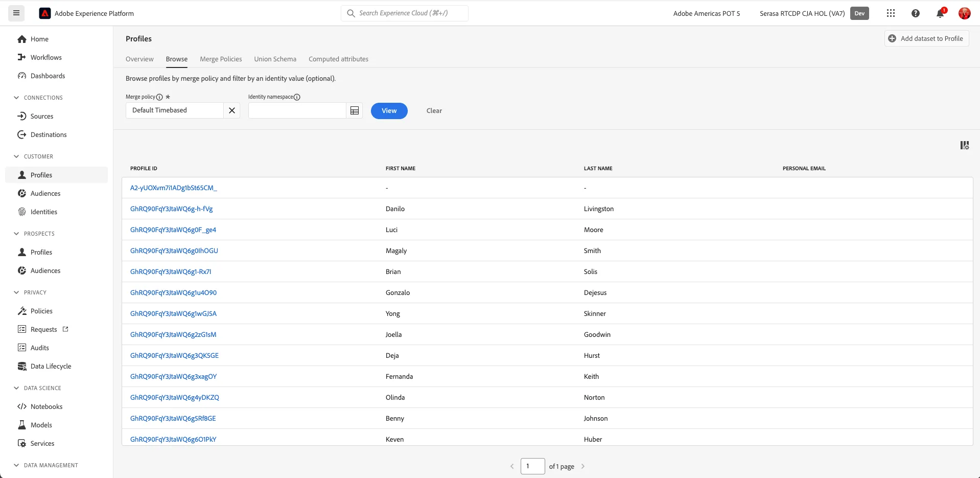Toggle the hamburger navigation menu
The width and height of the screenshot is (980, 478).
(16, 13)
